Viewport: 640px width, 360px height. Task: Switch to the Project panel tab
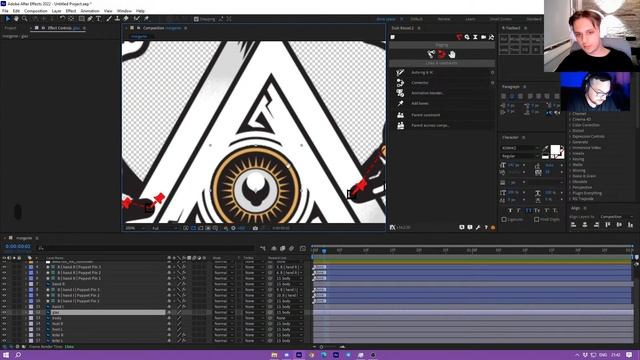coord(10,28)
